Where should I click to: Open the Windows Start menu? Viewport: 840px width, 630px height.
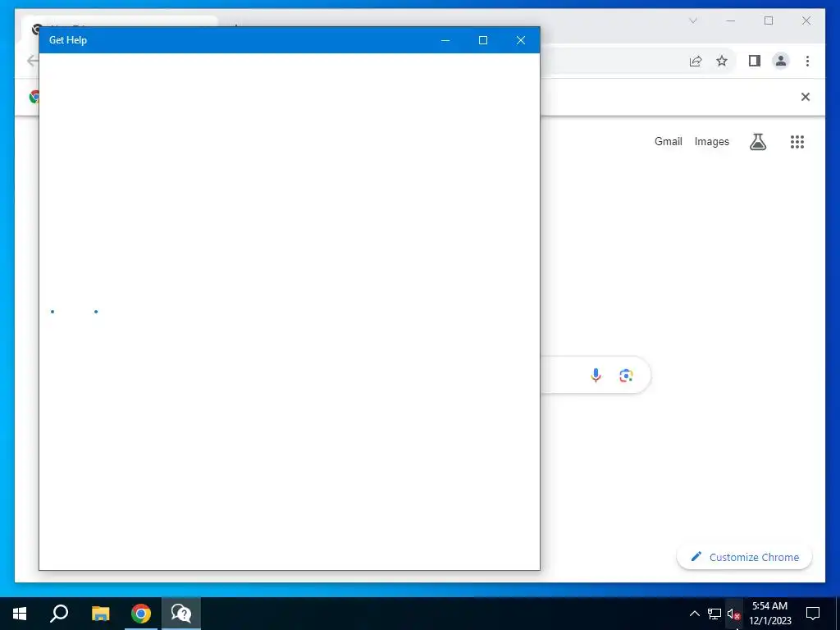(x=20, y=614)
